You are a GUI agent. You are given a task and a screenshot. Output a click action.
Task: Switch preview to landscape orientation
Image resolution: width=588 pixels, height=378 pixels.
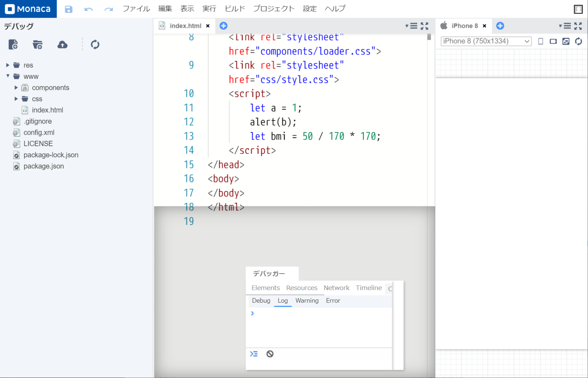[x=553, y=41]
